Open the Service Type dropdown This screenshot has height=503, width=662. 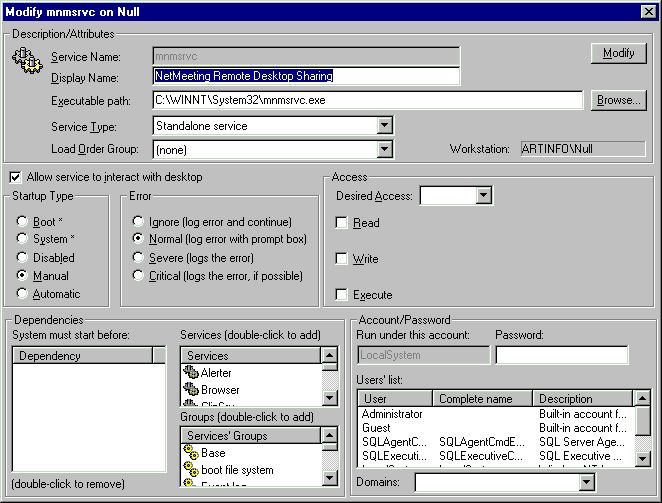[x=385, y=126]
